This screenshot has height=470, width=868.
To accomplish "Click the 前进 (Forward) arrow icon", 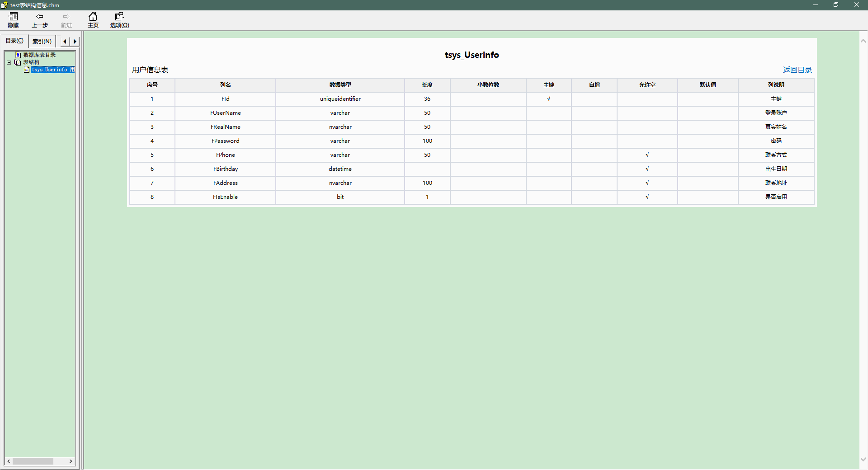I will click(x=66, y=16).
